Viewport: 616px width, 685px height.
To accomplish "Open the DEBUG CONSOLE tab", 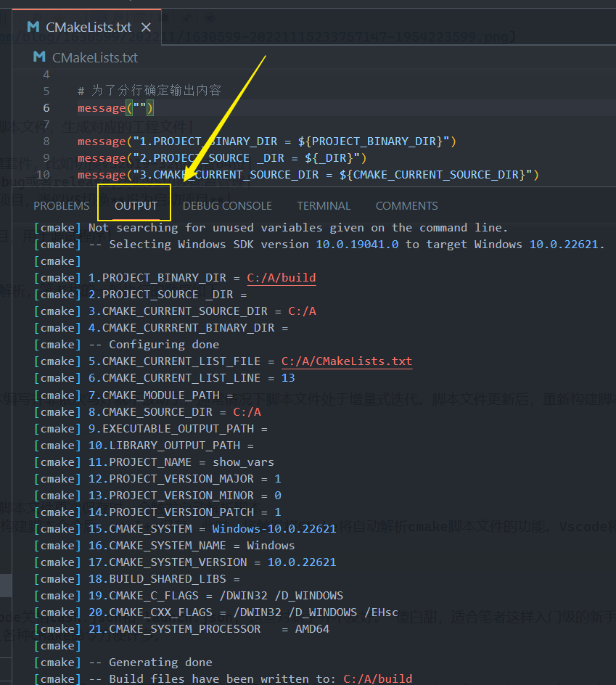I will [227, 206].
